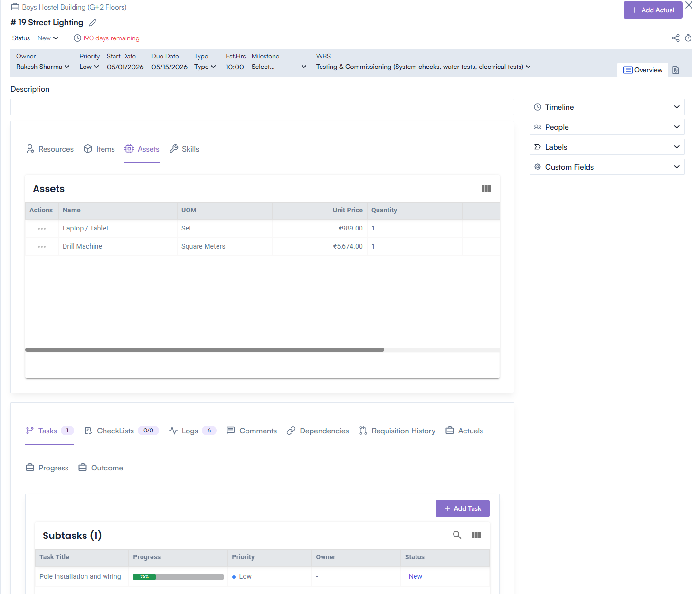Click the pencil edit icon beside Street Lighting

coord(93,23)
